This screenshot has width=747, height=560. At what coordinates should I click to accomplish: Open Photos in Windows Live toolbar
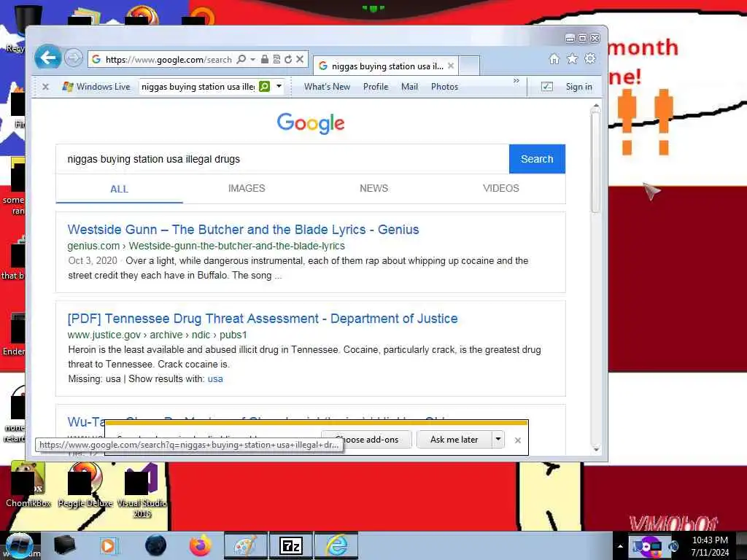tap(444, 87)
